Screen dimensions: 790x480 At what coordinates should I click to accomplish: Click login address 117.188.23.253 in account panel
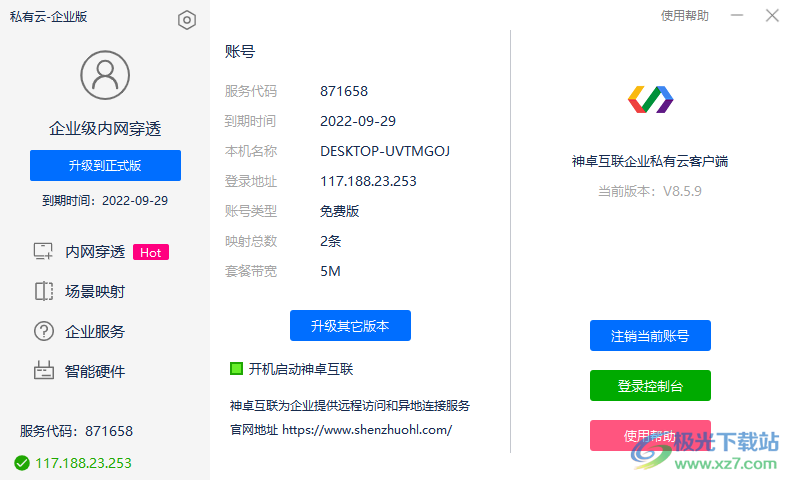tap(368, 181)
